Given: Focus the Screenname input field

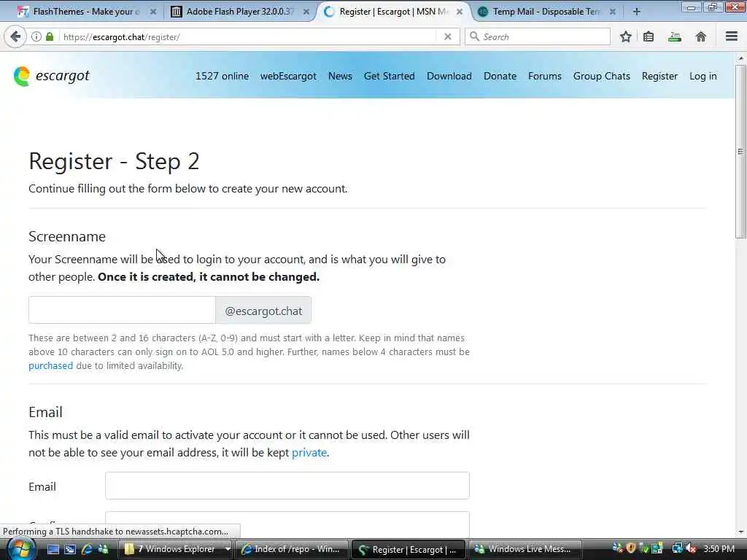Looking at the screenshot, I should [x=122, y=310].
